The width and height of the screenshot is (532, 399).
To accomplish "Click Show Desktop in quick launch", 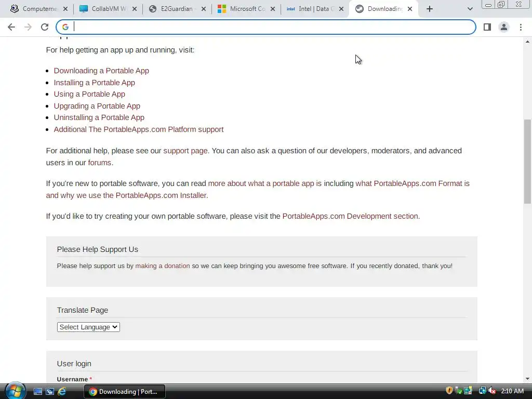I will tap(37, 392).
